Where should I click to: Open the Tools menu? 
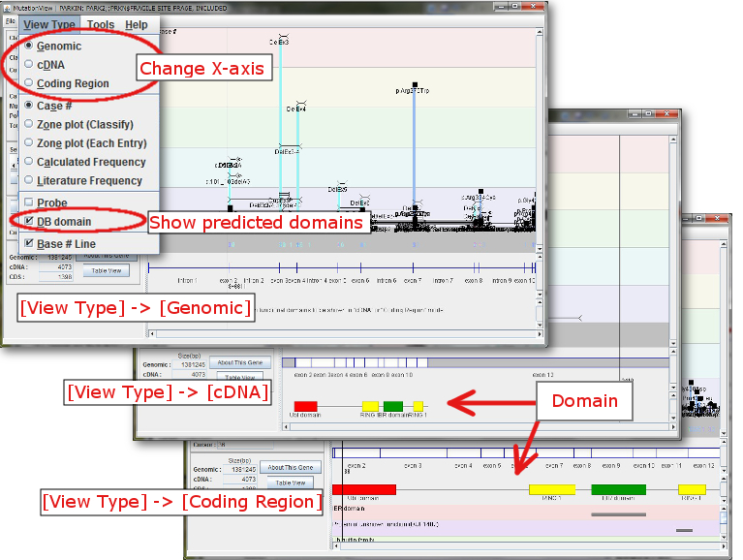[x=100, y=25]
